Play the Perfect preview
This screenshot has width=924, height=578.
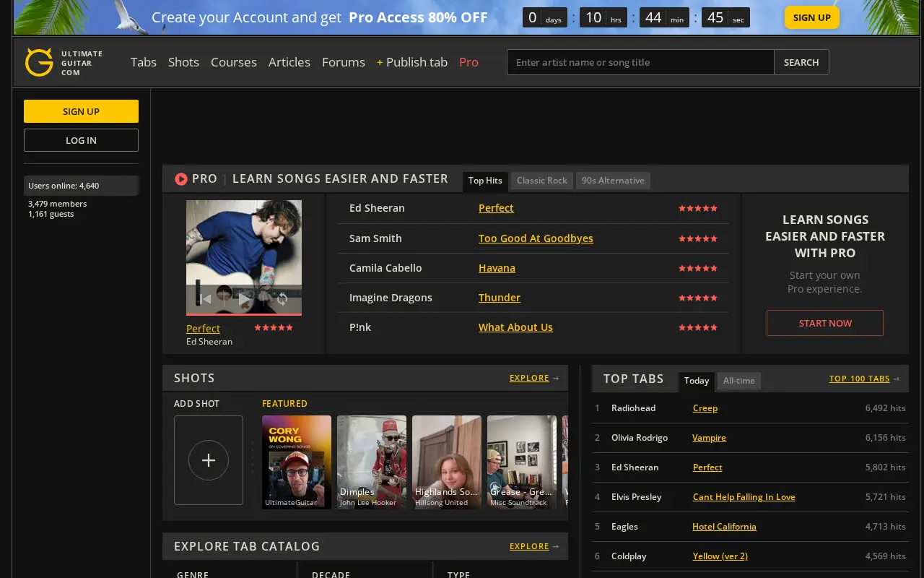click(x=244, y=298)
